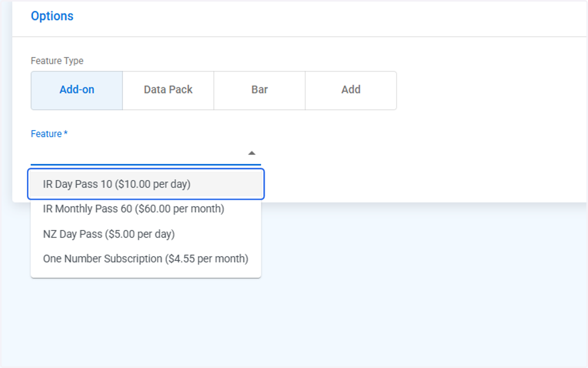Choose IR Monthly Pass 60 option
The image size is (588, 368).
(146, 209)
